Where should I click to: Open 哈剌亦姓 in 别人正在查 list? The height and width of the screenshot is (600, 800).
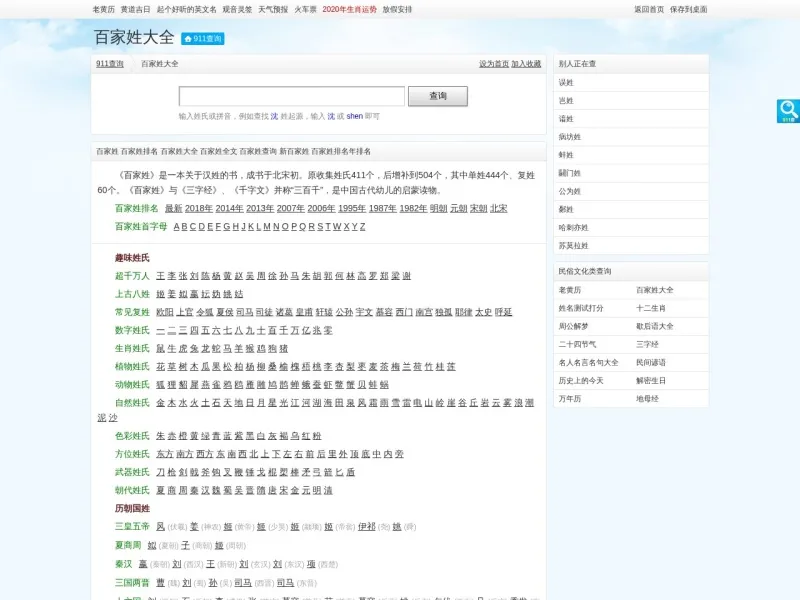click(573, 228)
